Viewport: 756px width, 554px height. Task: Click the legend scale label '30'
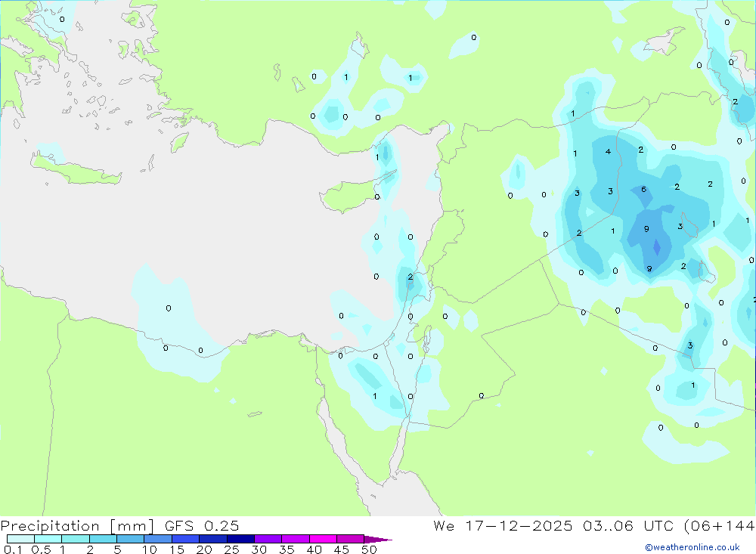click(259, 549)
